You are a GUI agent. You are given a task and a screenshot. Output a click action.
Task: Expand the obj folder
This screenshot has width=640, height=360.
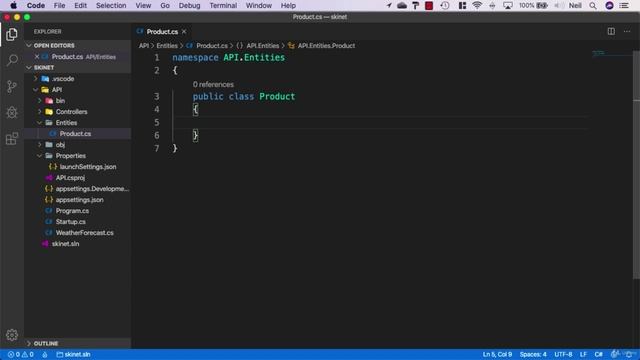tap(40, 144)
